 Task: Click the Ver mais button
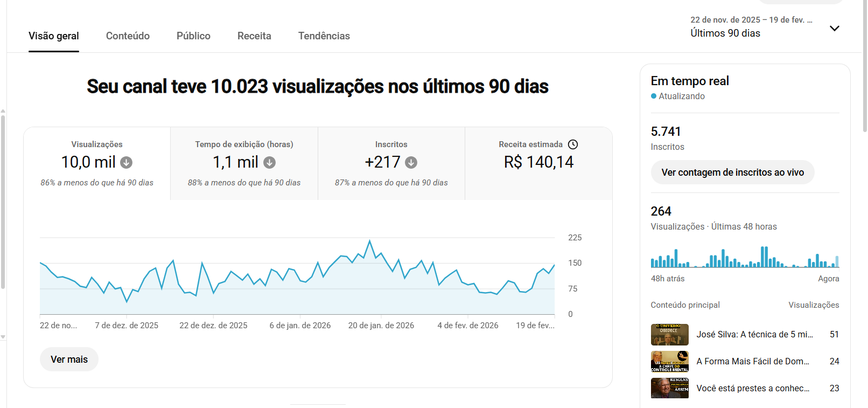point(69,359)
